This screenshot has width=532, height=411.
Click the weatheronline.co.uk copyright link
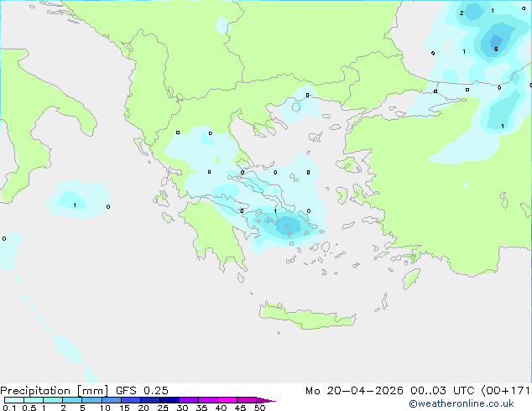[462, 403]
